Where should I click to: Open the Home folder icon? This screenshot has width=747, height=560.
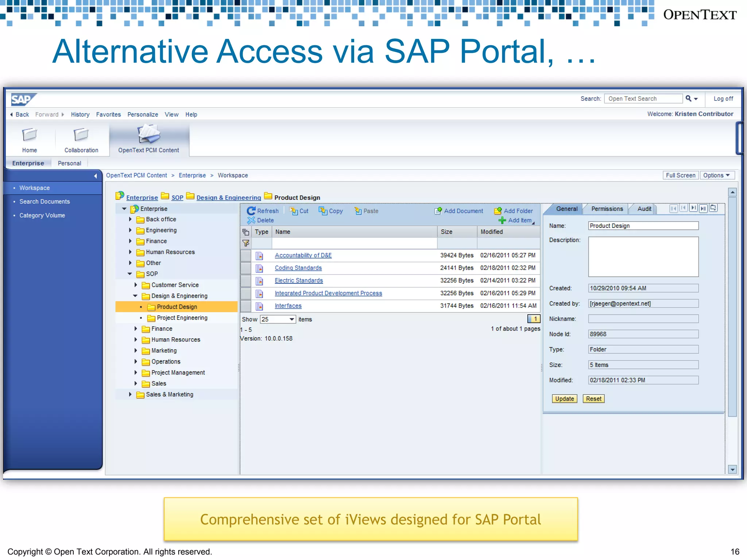tap(30, 135)
